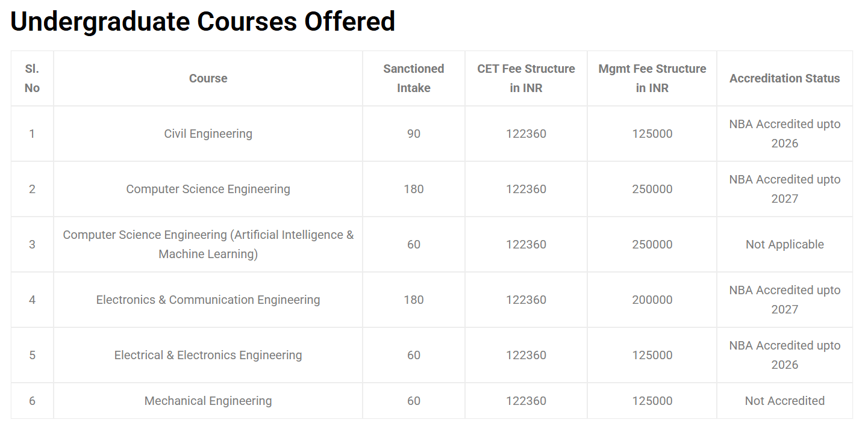This screenshot has height=432, width=868.
Task: Click the Not Accredited status cell
Action: pos(784,401)
